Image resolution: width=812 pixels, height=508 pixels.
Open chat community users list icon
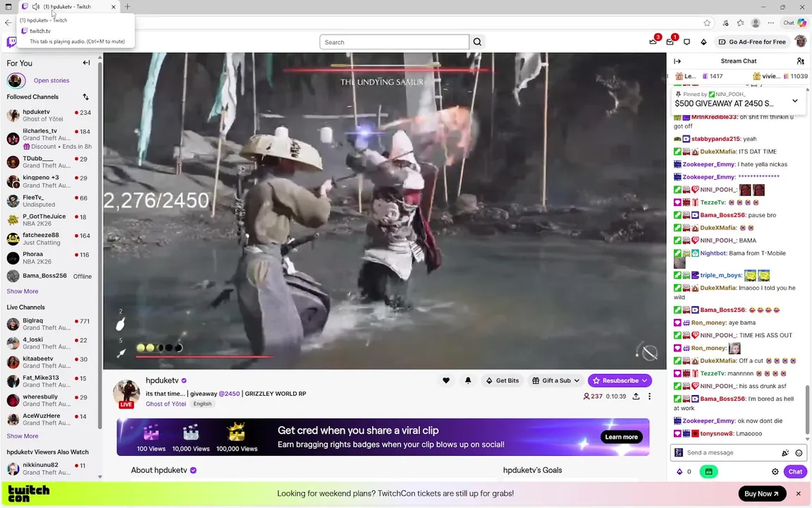point(800,61)
